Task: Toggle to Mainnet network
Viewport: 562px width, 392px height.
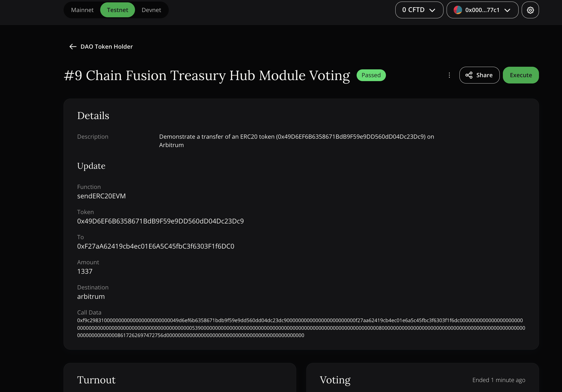Action: coord(82,9)
